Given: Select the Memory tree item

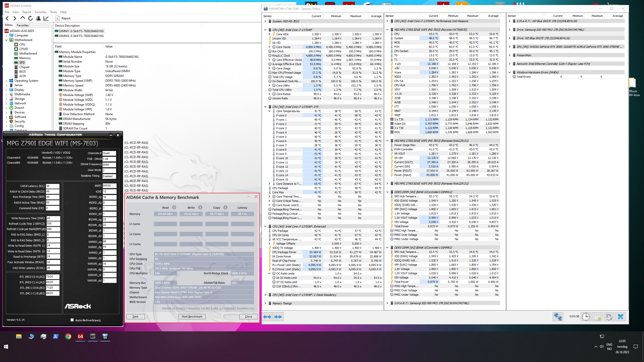Looking at the screenshot, I should tap(25, 58).
